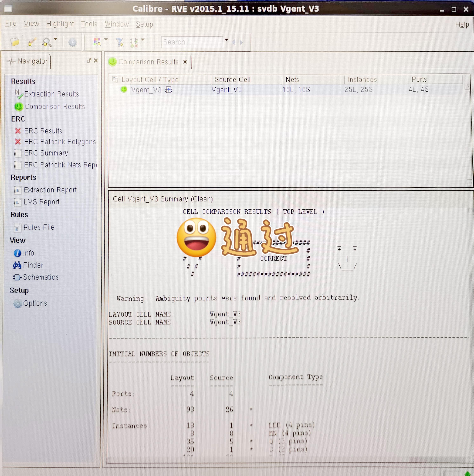Open ERC Results in Navigator
The height and width of the screenshot is (476, 474).
point(43,131)
